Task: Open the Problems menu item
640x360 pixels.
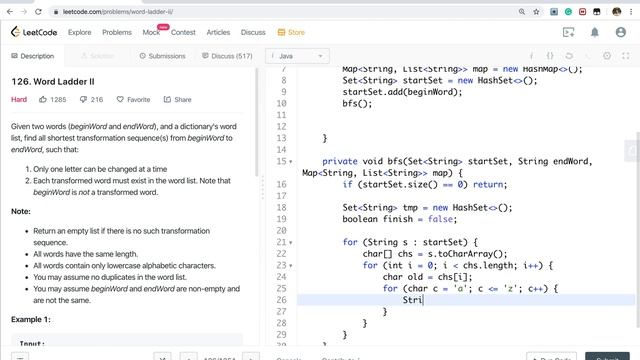Action: 117,32
